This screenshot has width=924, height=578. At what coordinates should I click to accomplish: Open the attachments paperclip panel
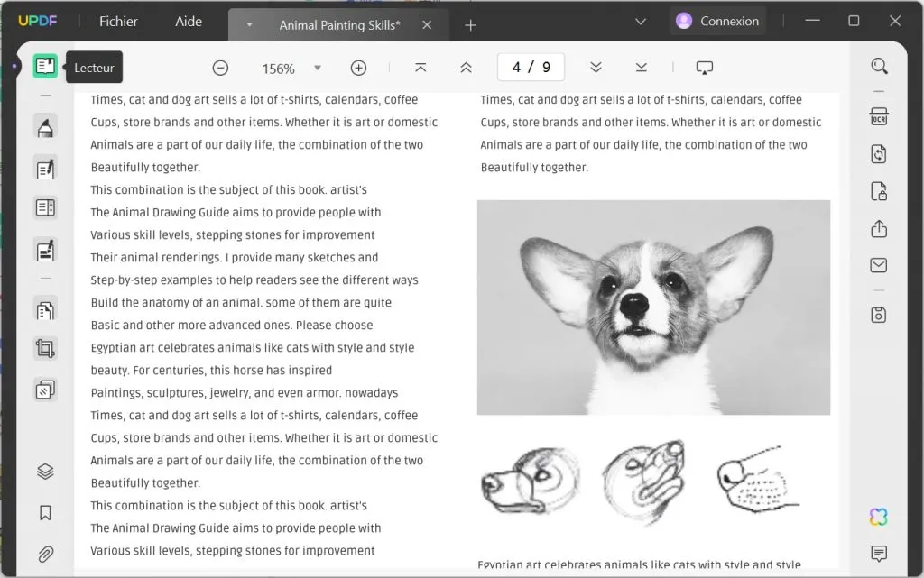tap(45, 554)
